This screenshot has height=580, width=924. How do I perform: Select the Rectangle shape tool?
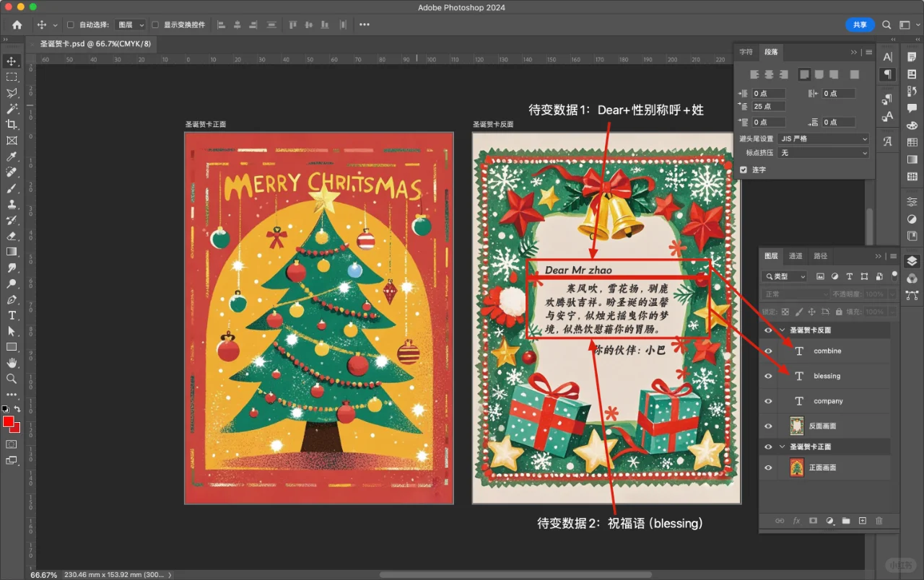pyautogui.click(x=12, y=347)
